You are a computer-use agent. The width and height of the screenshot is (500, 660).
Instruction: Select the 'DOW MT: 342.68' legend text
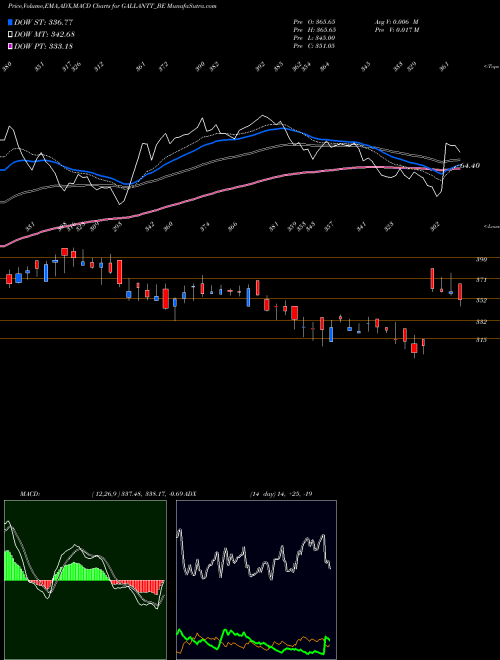(x=44, y=35)
